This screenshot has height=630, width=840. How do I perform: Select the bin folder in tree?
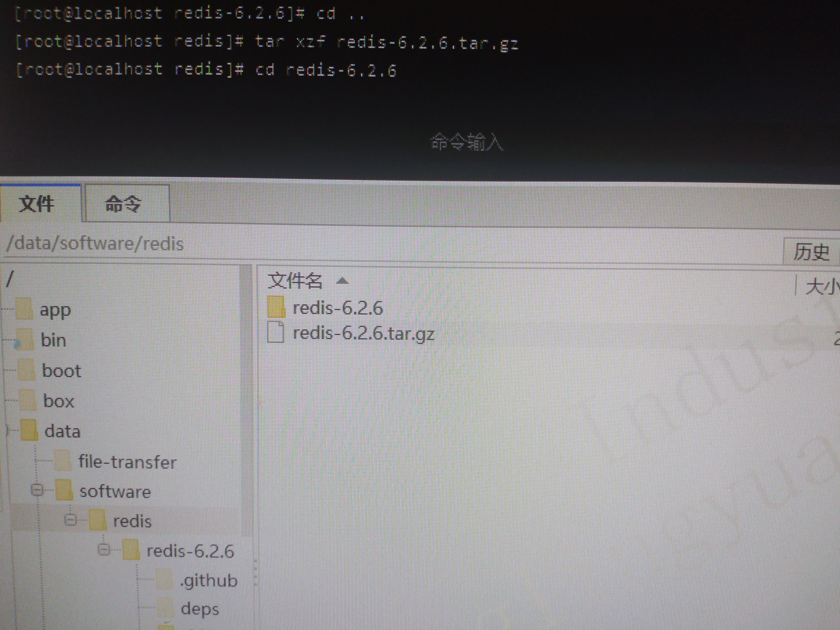coord(53,340)
